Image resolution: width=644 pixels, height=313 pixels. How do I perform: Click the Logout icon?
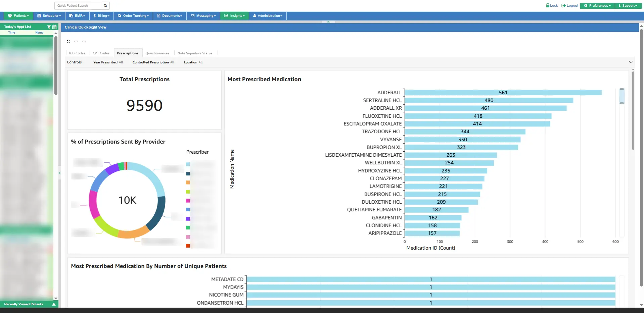click(x=563, y=5)
